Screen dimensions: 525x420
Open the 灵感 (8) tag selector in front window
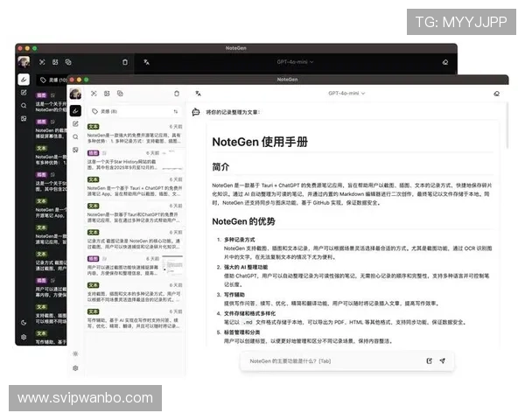point(135,111)
